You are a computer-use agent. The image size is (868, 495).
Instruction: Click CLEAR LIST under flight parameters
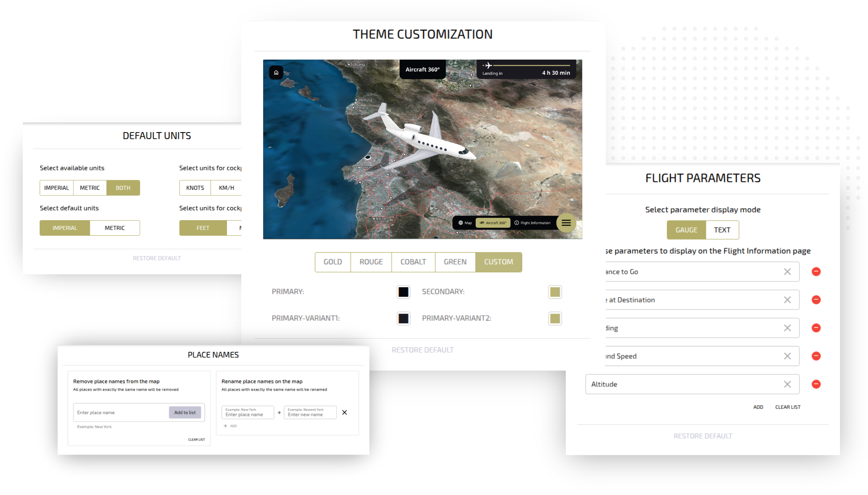(787, 407)
